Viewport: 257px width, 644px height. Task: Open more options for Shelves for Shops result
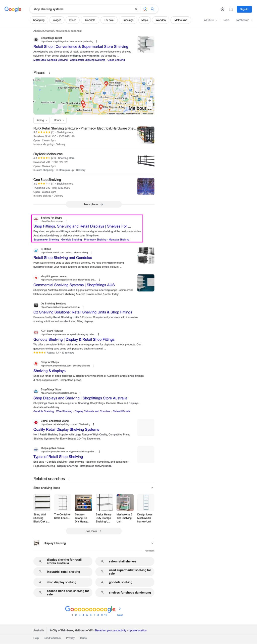pos(66,221)
